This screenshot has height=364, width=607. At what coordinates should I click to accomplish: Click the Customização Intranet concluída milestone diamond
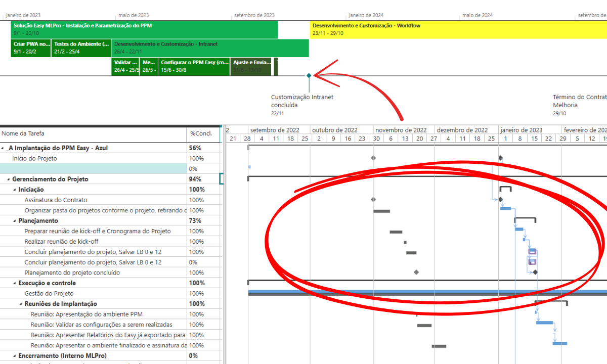point(309,76)
